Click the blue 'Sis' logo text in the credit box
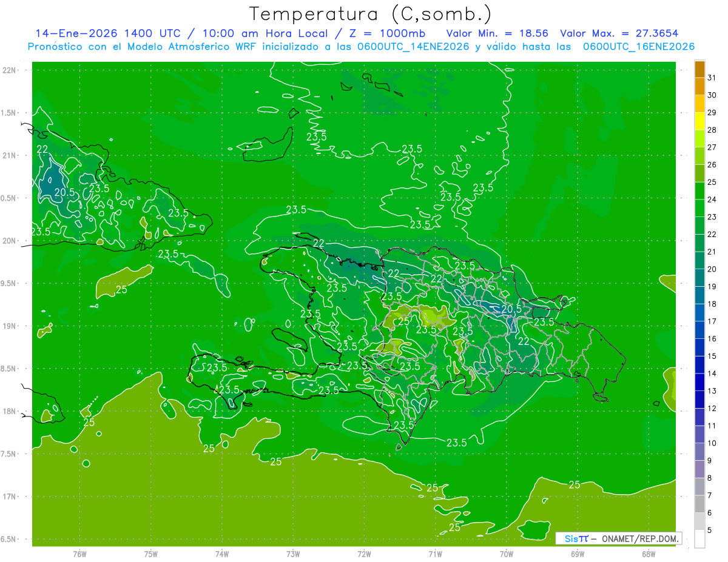The height and width of the screenshot is (562, 728). 571,538
